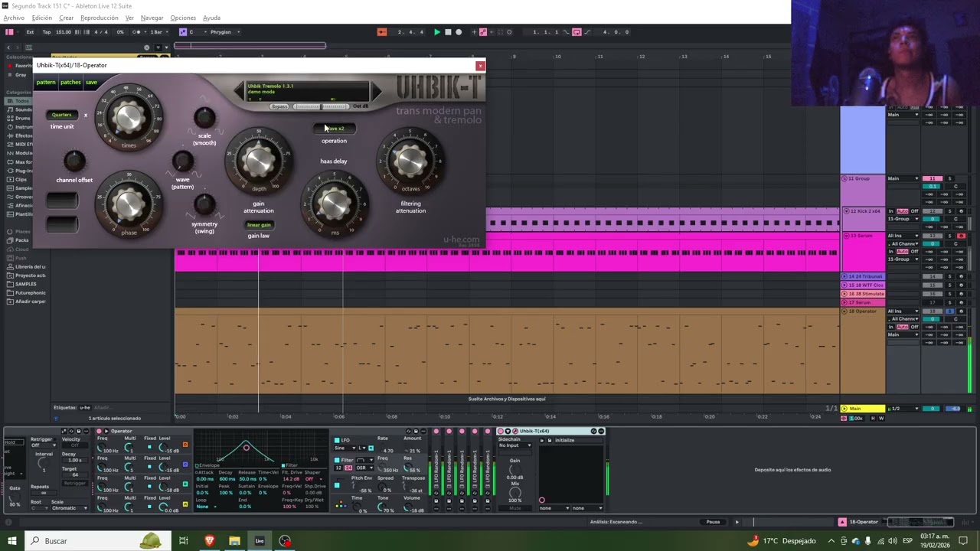Select the orange oscillator D button in Operator
This screenshot has width=980, height=551.
tap(185, 444)
